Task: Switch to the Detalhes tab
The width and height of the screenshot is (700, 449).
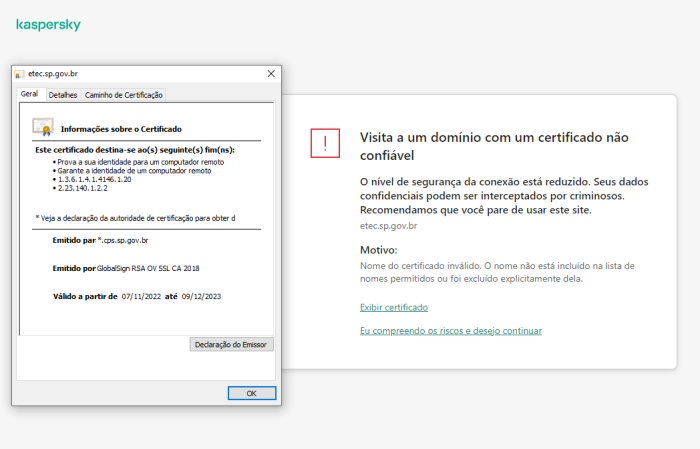Action: (63, 95)
